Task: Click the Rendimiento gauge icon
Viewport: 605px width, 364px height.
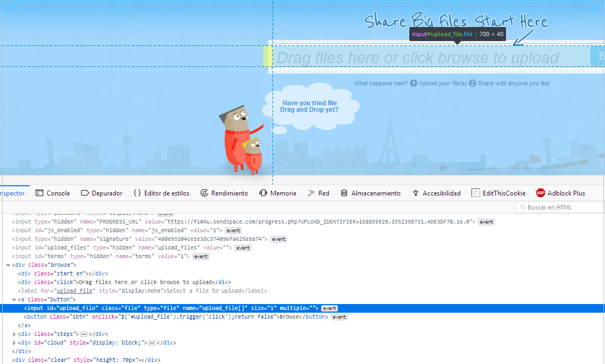Action: 204,193
